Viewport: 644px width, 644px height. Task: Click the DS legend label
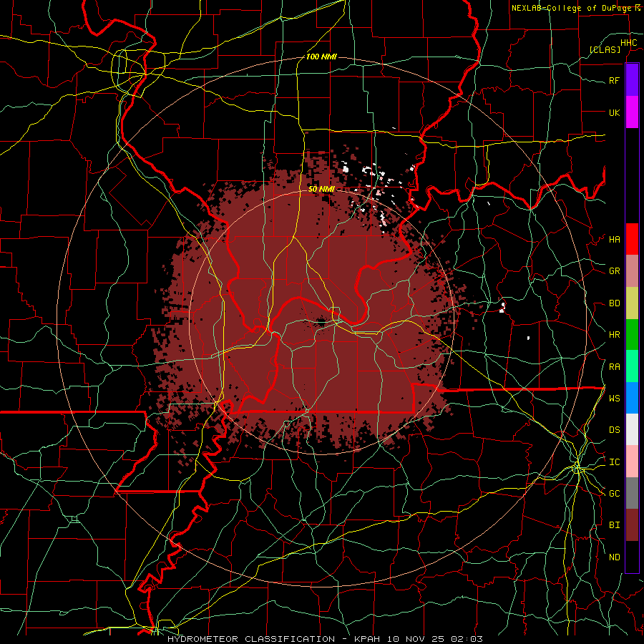pos(614,430)
